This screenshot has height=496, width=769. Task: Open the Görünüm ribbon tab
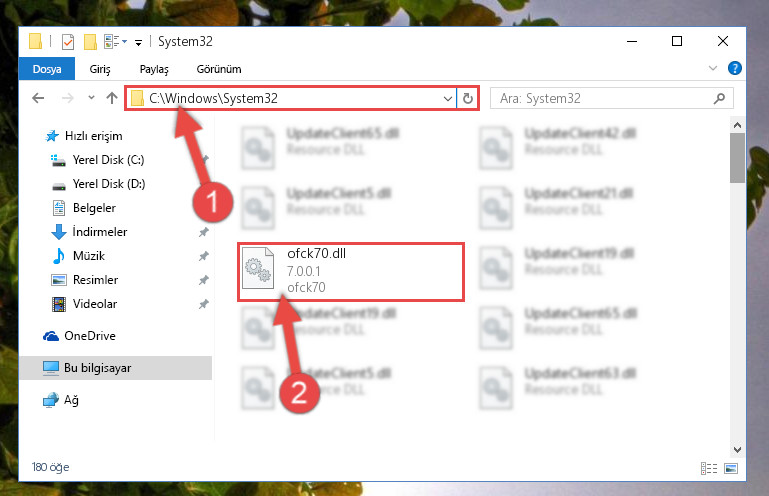219,69
